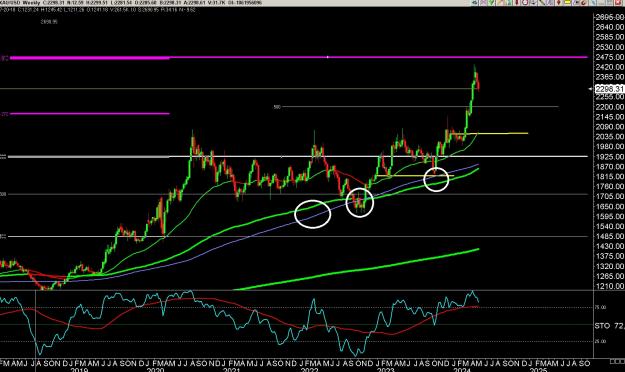Select the short magenta line near 2165

coord(90,114)
